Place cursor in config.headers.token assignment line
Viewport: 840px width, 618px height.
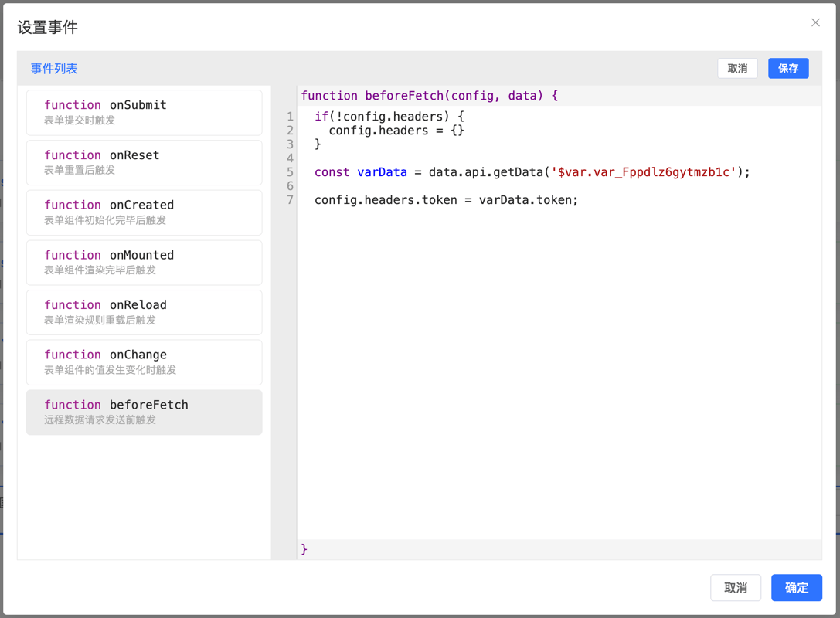[x=446, y=200]
